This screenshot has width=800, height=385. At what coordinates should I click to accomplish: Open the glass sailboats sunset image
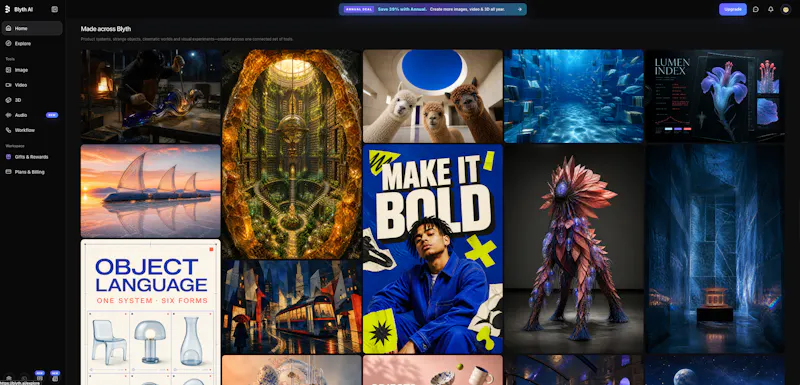tap(151, 191)
